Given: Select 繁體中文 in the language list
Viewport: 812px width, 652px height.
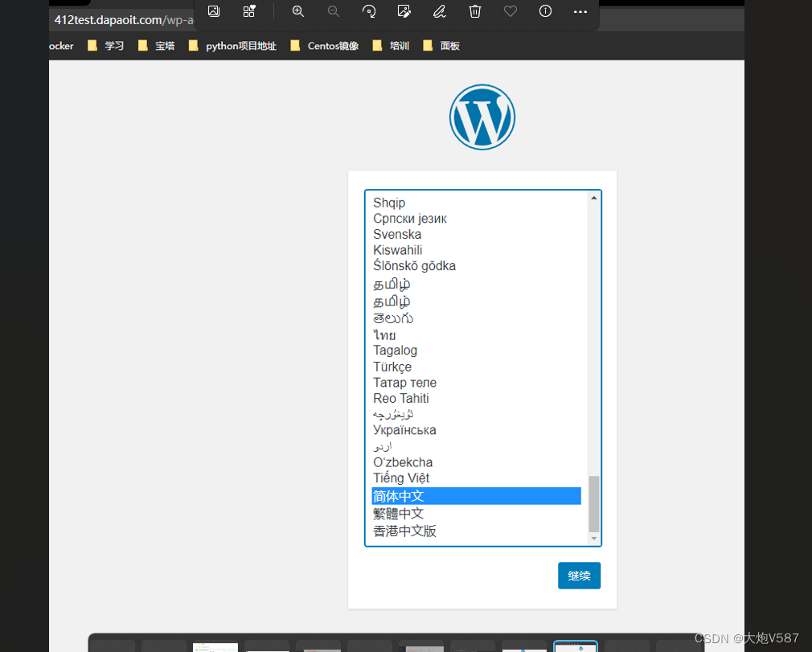Looking at the screenshot, I should (x=477, y=513).
